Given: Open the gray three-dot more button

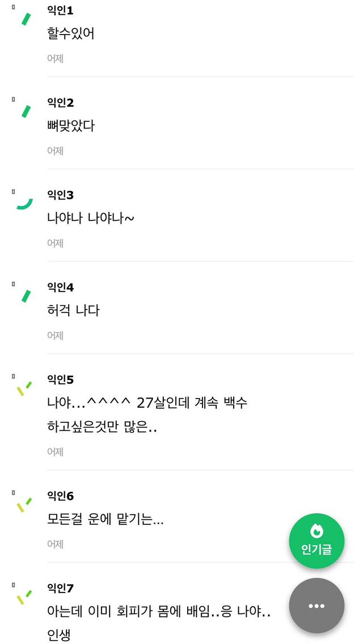Looking at the screenshot, I should click(316, 605).
